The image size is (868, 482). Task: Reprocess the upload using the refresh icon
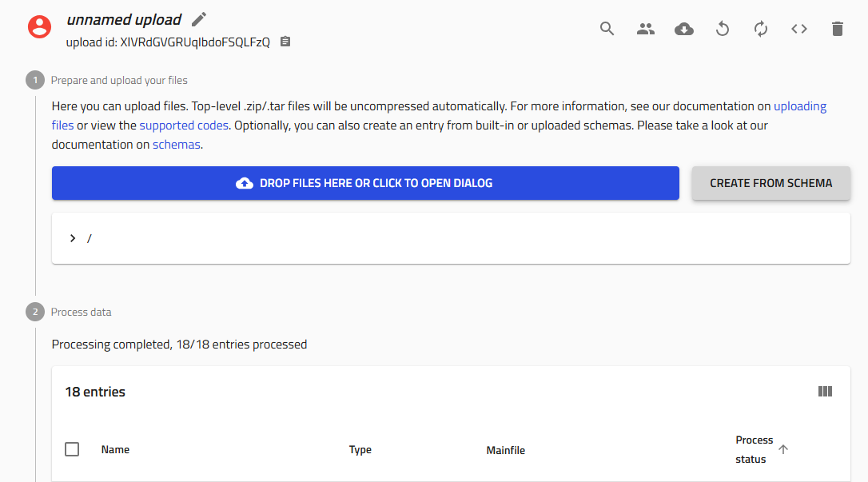[760, 28]
